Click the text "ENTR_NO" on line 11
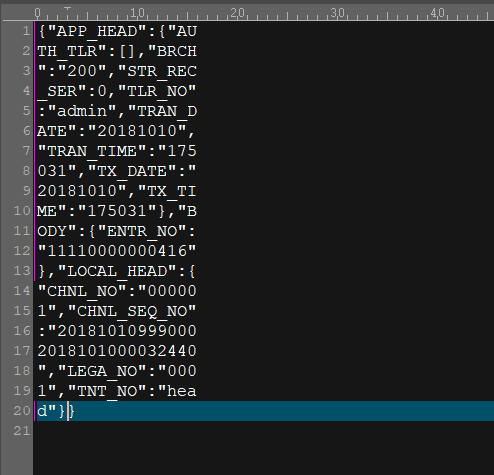494x475 pixels. tap(142, 232)
